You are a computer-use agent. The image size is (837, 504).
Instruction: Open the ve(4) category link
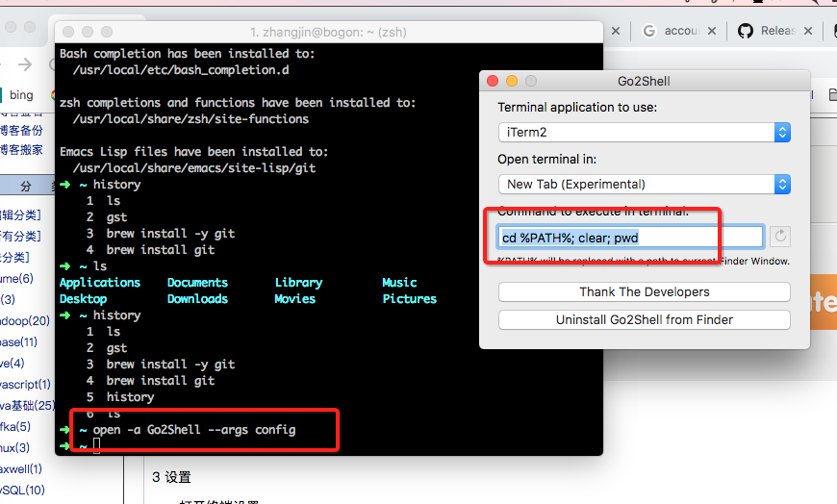(x=13, y=364)
